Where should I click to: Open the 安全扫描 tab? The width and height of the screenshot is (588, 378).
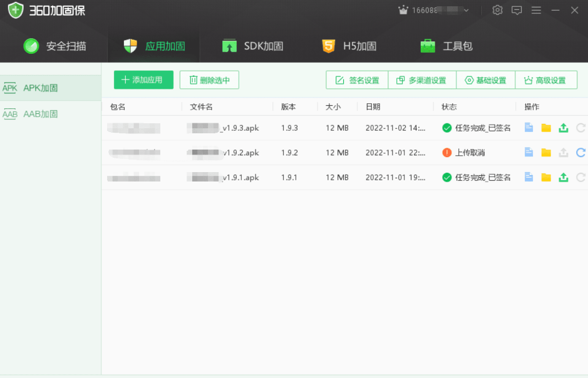click(x=54, y=46)
